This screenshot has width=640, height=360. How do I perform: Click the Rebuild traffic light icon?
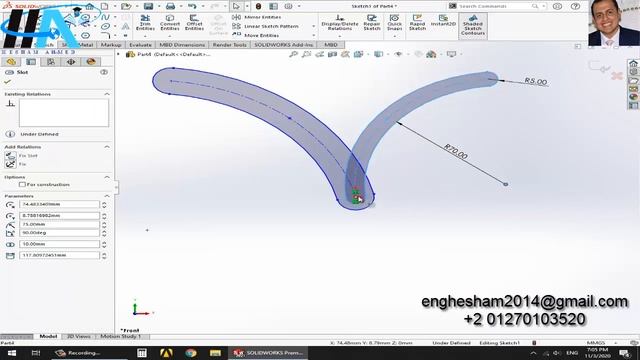click(258, 6)
